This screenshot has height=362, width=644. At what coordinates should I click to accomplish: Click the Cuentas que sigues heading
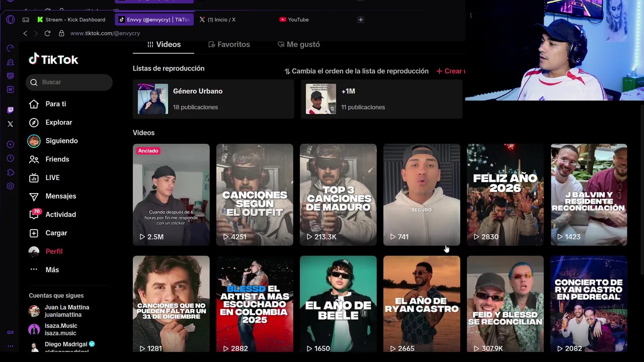pyautogui.click(x=56, y=296)
